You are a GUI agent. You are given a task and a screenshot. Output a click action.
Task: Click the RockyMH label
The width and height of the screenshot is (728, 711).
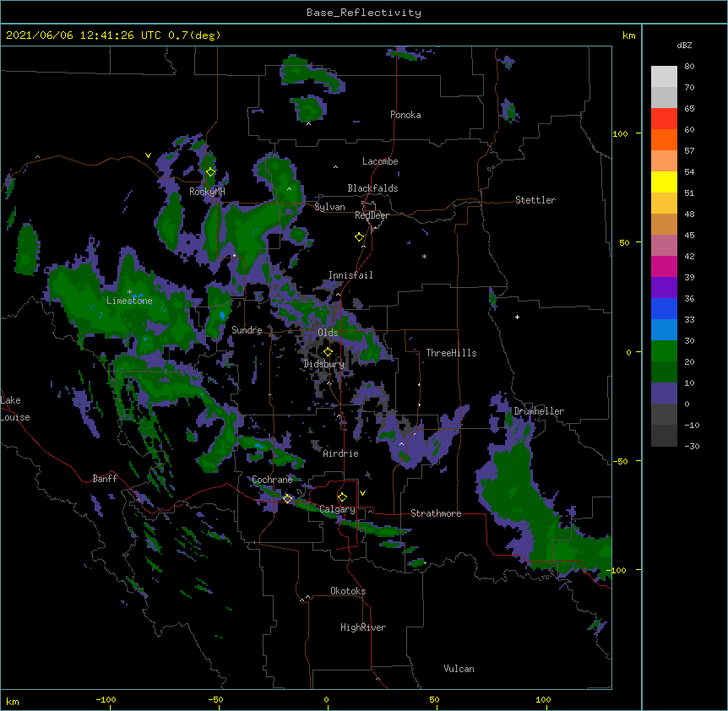pos(207,192)
